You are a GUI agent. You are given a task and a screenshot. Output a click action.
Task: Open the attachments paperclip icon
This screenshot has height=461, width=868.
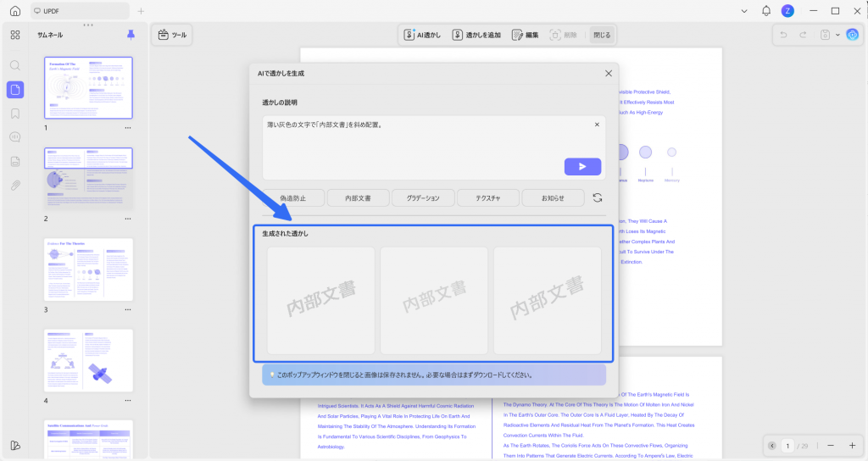(15, 186)
